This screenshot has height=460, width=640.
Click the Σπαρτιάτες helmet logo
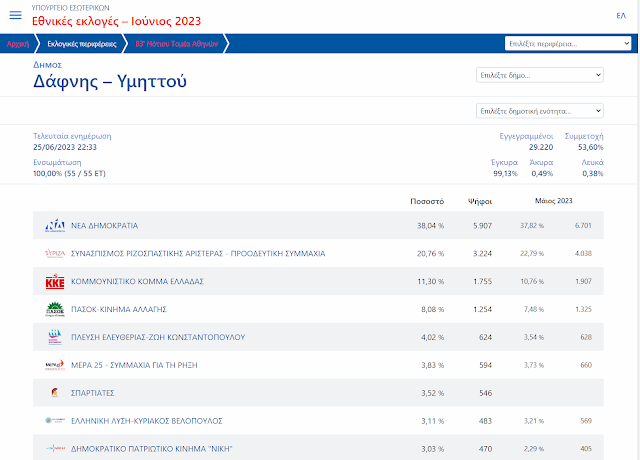click(55, 393)
